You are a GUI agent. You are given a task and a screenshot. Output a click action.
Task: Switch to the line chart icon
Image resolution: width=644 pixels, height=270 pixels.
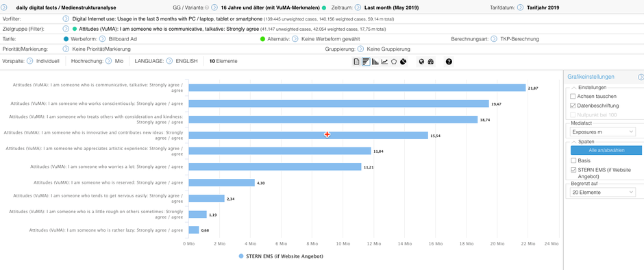384,62
